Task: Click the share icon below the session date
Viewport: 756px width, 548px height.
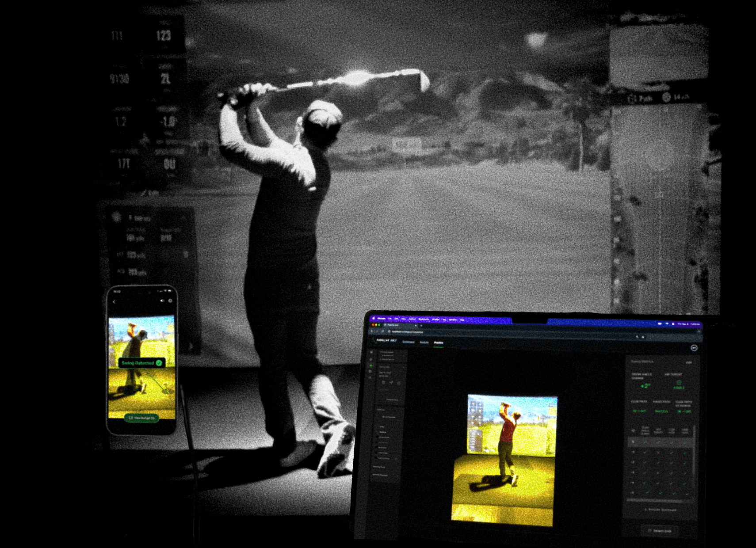Action: [x=383, y=383]
